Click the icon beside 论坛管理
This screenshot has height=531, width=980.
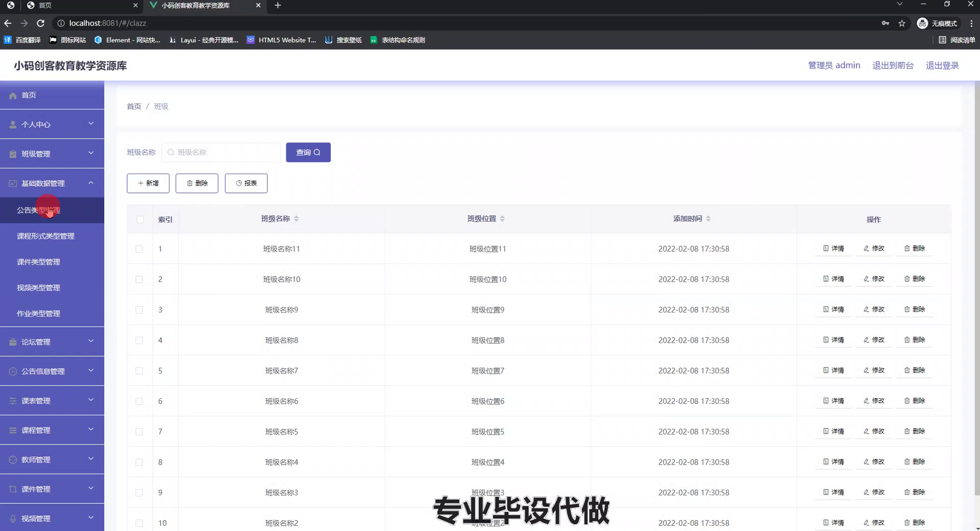13,342
